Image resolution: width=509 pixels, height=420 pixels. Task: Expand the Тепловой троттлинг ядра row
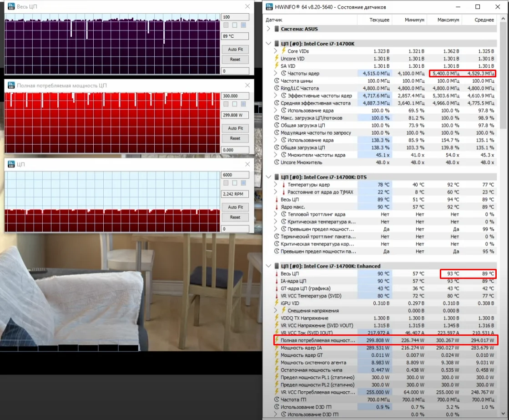(276, 214)
